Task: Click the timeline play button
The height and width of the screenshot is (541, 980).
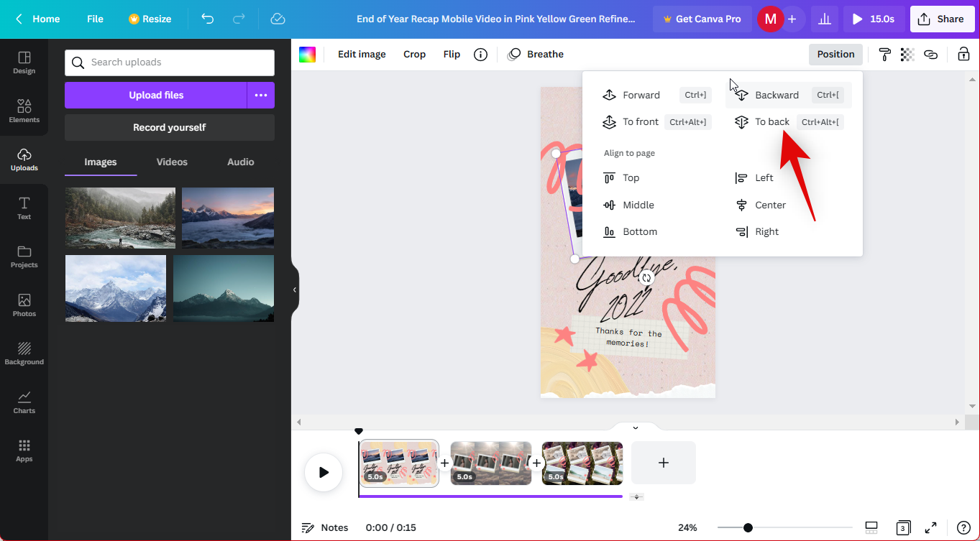Action: [324, 472]
